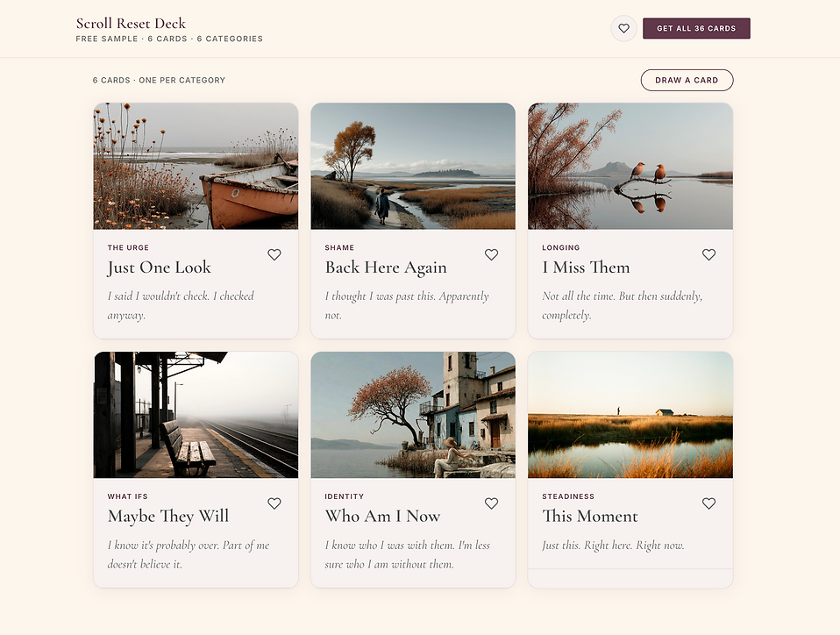The width and height of the screenshot is (840, 635).
Task: Select the quote 'Not all the time'
Action: click(x=622, y=305)
